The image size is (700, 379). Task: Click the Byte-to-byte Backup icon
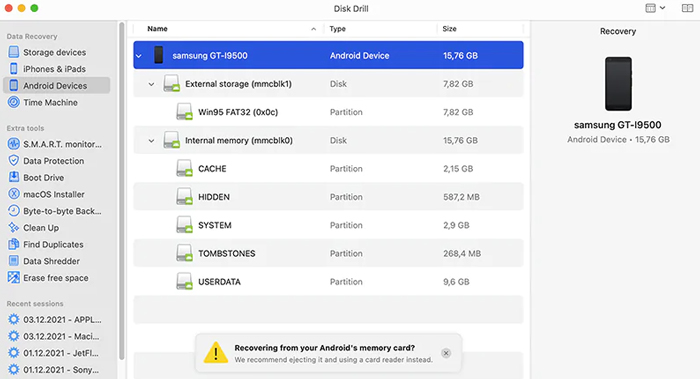(x=14, y=211)
